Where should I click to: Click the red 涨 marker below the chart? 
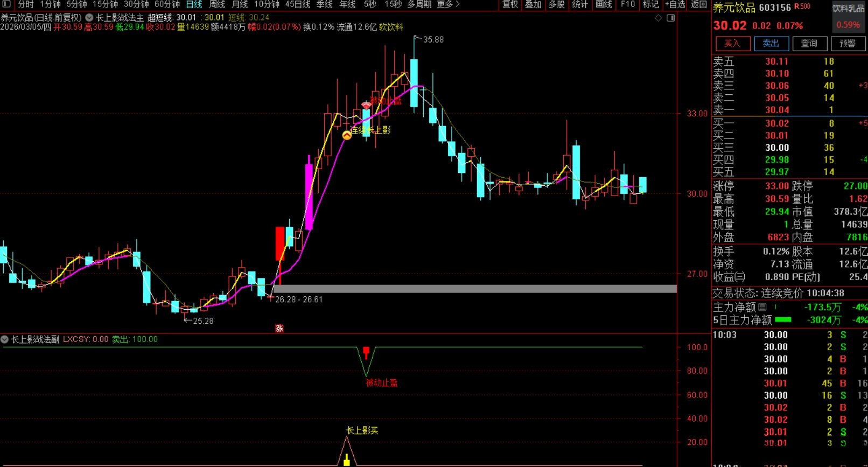pyautogui.click(x=279, y=328)
